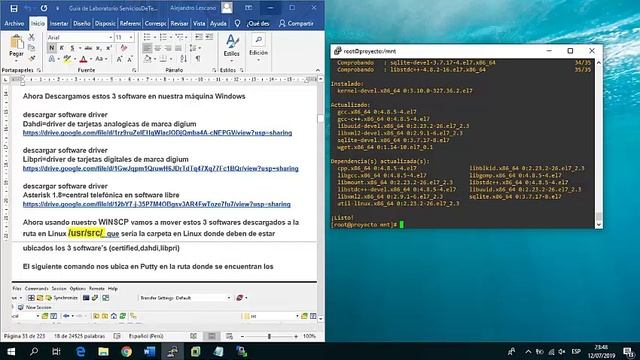Expand the Párrafo dialog launcher
Screen dimensions: 640x360
pos(214,70)
